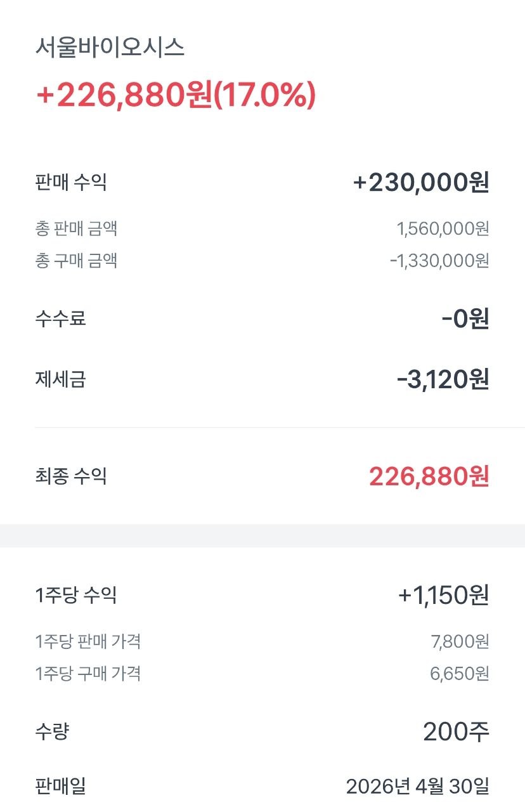Tap the 수수료 fee label
The width and height of the screenshot is (525, 812).
(60, 318)
